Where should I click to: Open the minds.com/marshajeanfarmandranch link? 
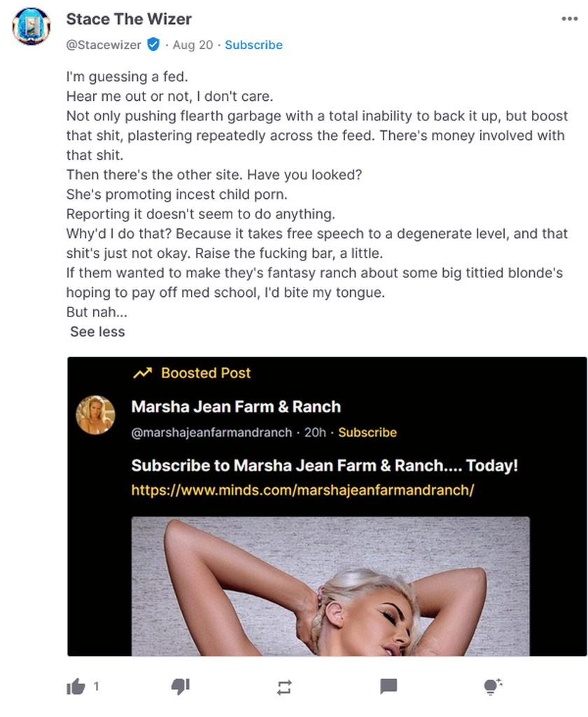pos(302,490)
